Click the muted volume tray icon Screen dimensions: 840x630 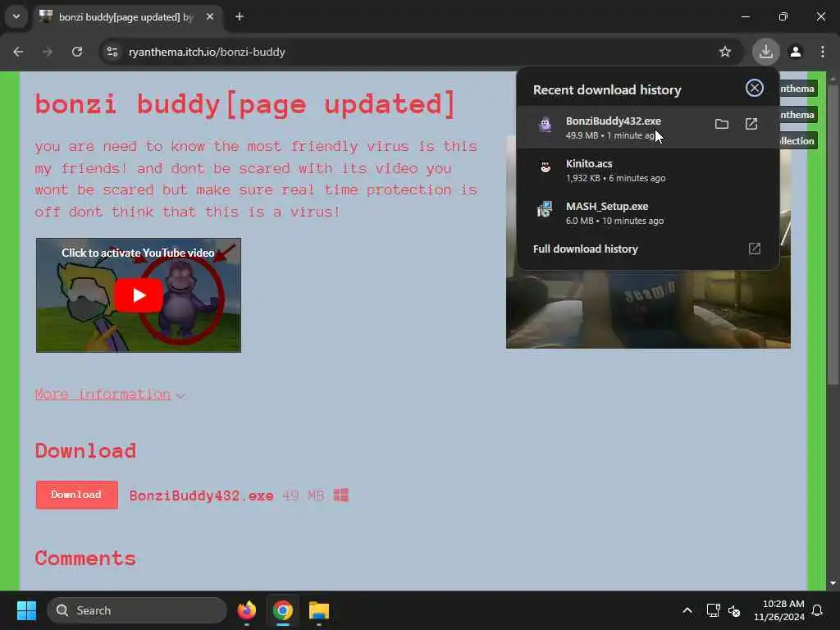(734, 610)
